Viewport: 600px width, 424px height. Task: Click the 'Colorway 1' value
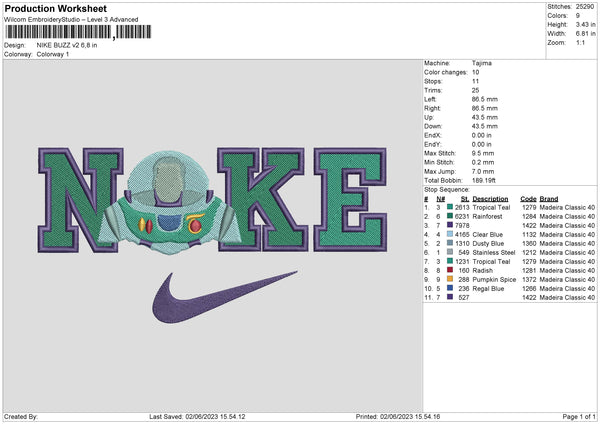click(x=53, y=54)
